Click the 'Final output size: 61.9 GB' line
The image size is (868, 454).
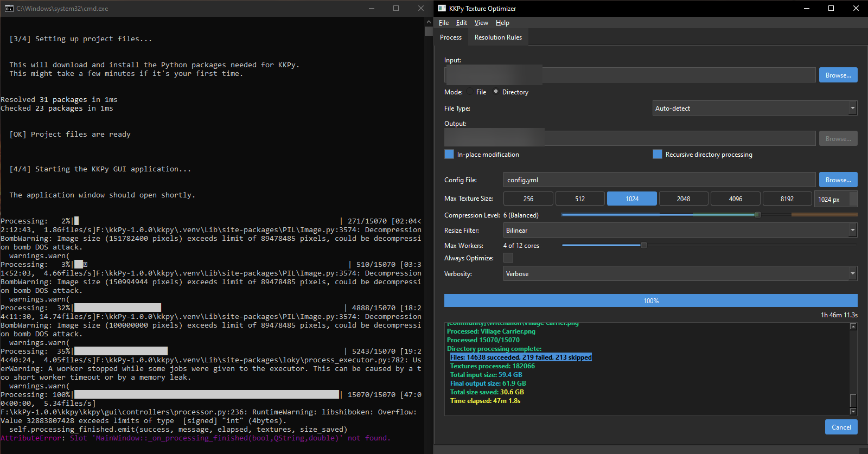pyautogui.click(x=488, y=383)
